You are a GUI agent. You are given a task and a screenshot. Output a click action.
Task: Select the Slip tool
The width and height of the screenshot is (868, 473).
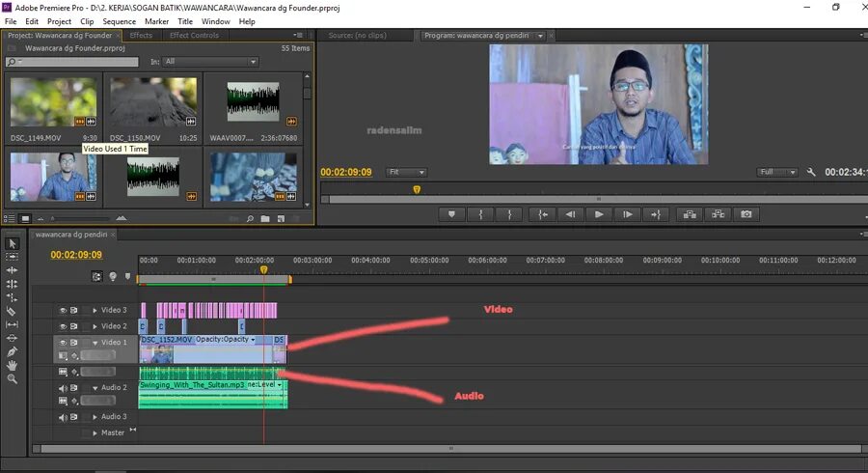pos(13,324)
